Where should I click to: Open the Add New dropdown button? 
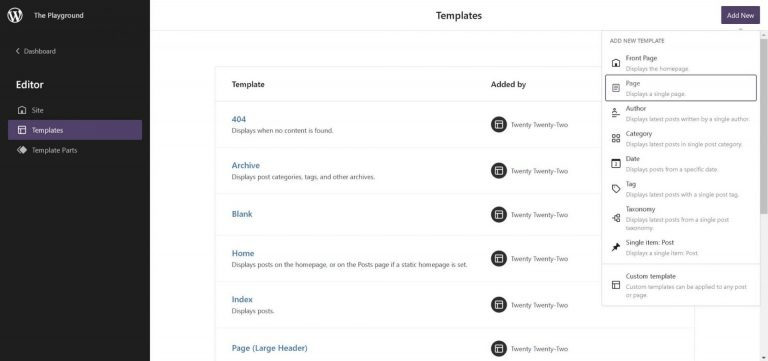point(740,15)
